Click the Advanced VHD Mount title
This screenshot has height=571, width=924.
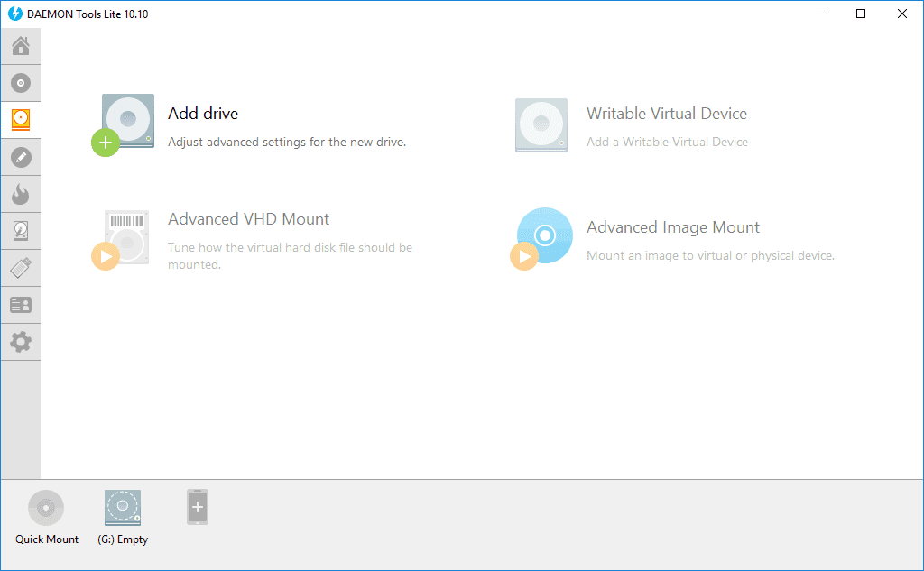[x=248, y=218]
